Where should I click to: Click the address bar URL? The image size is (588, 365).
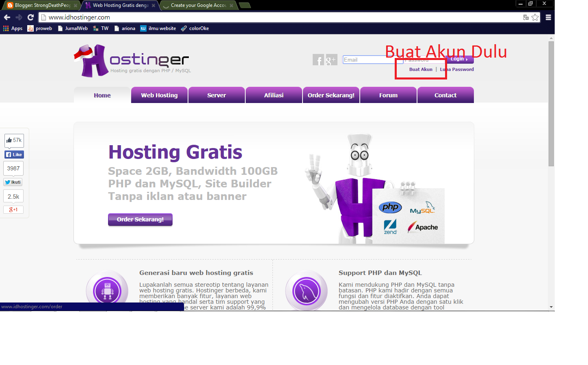pyautogui.click(x=79, y=17)
